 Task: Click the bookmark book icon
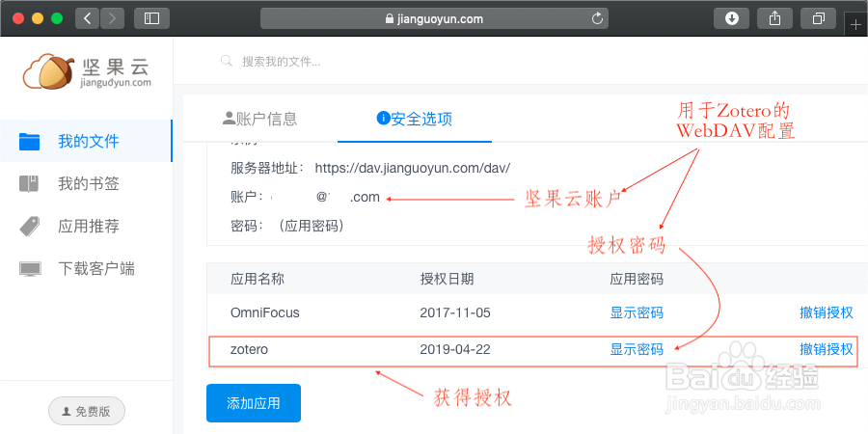29,184
